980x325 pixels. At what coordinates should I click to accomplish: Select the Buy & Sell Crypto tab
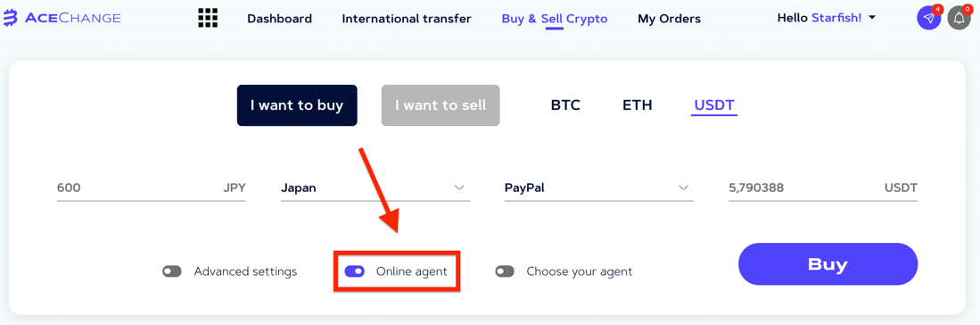(555, 19)
